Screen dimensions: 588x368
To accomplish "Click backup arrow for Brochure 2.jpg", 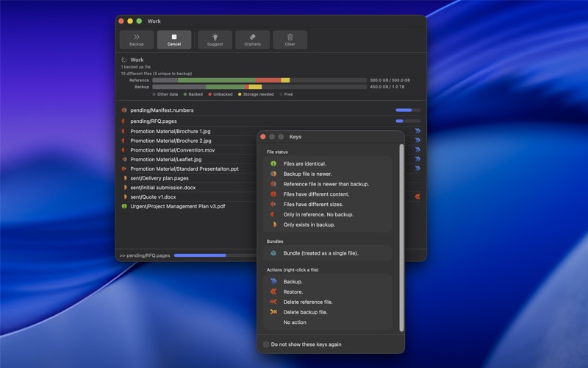I will pyautogui.click(x=417, y=140).
